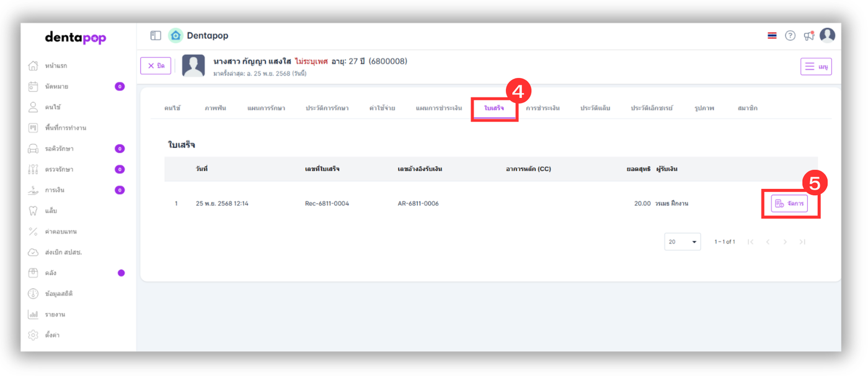This screenshot has height=376, width=868.
Task: Go to next page arrow
Action: pyautogui.click(x=785, y=242)
